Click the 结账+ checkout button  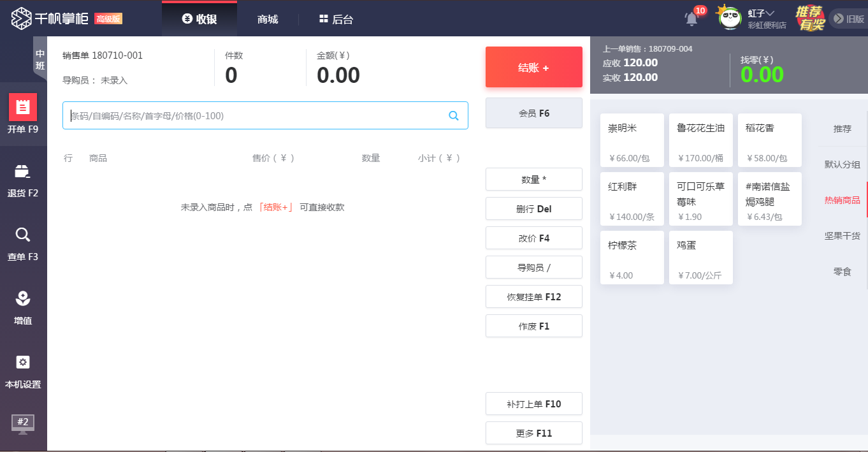[x=534, y=67]
